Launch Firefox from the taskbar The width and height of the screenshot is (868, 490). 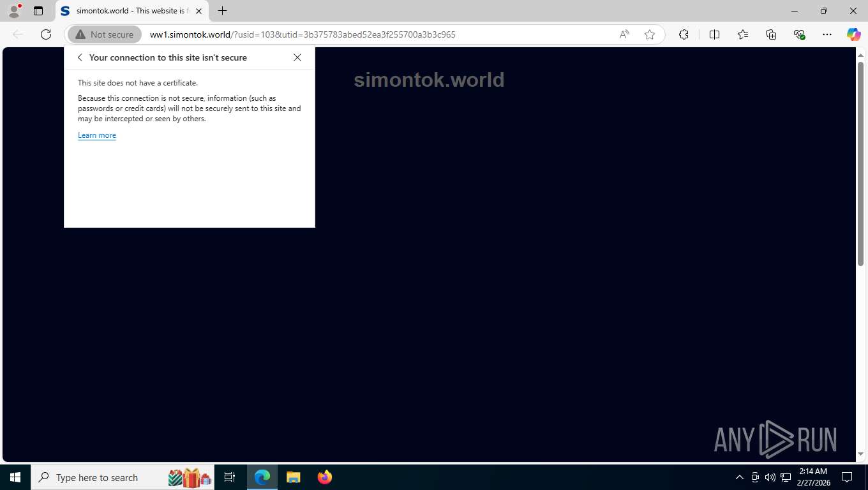tap(324, 477)
